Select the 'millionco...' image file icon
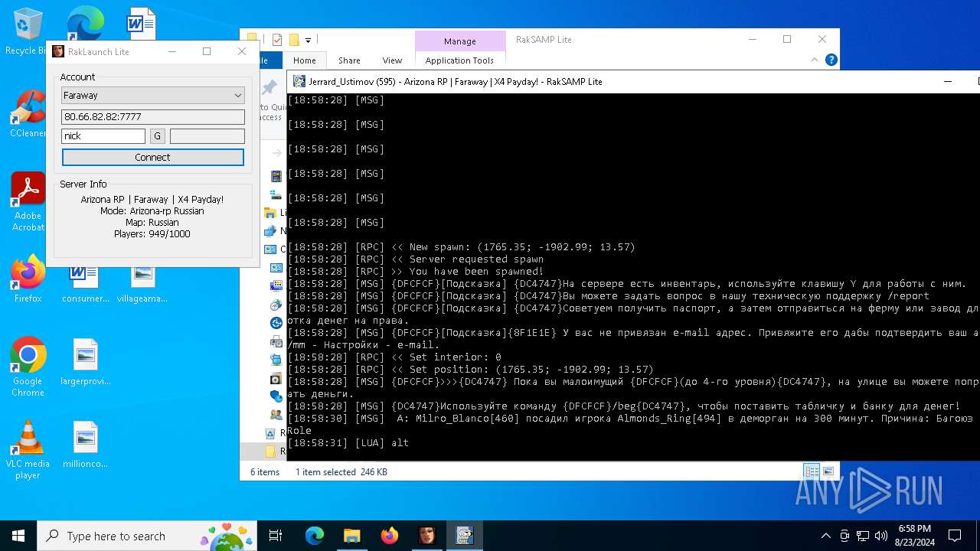This screenshot has height=551, width=980. coord(85,445)
